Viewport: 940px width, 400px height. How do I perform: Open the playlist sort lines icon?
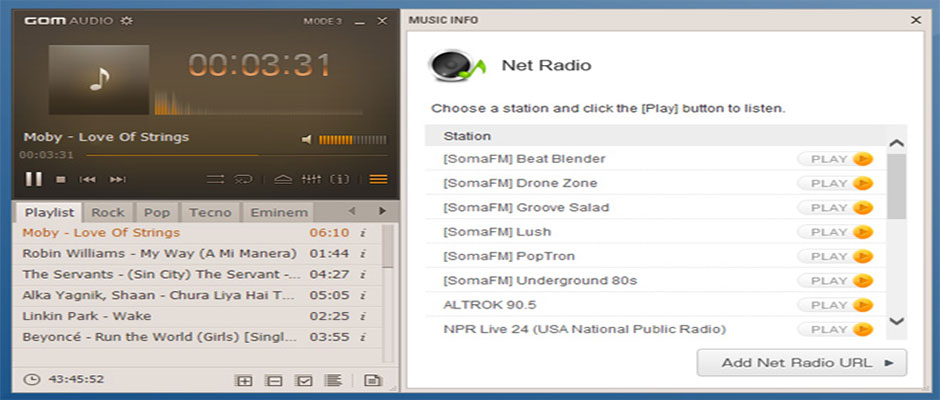[x=333, y=380]
